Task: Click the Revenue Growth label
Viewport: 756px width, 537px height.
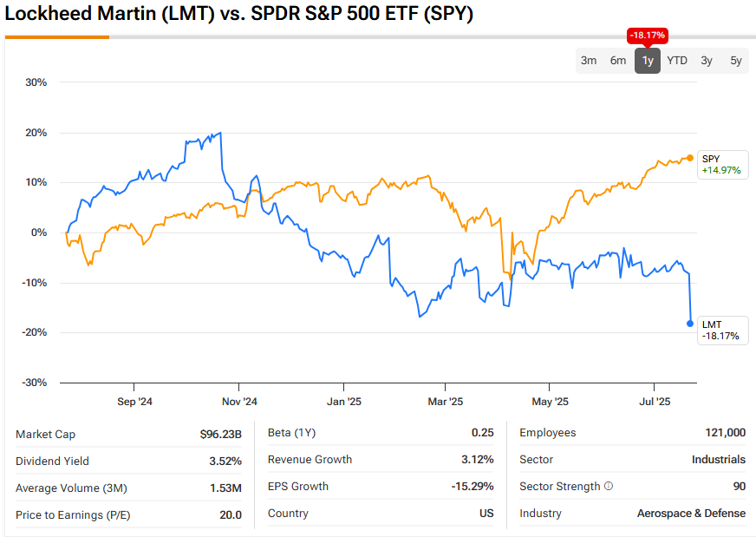Action: [x=310, y=459]
